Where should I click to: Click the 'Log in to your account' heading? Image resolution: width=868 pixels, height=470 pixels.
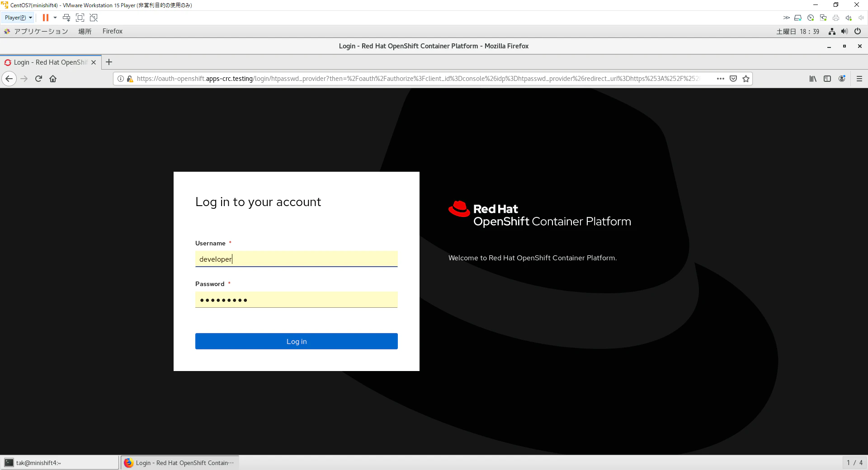pyautogui.click(x=258, y=202)
